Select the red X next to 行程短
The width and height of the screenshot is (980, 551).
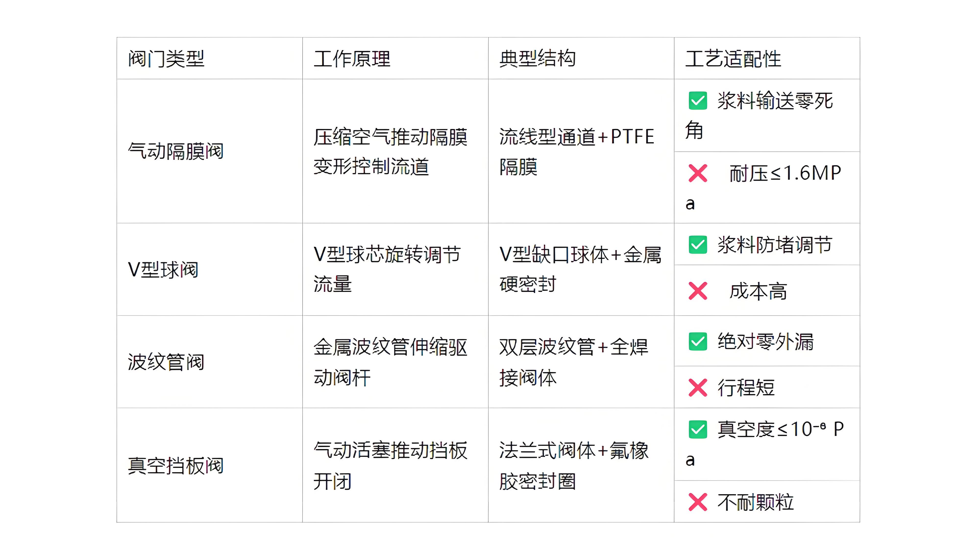[x=698, y=388]
